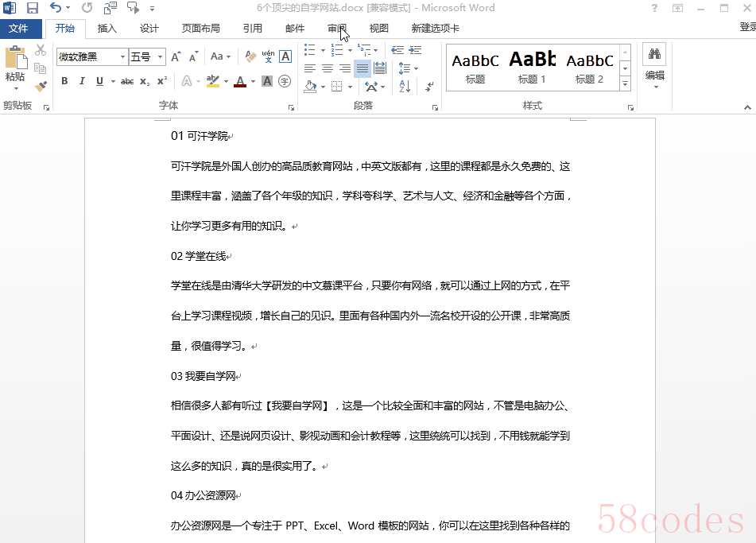Collapse the ribbon with the caret

click(747, 107)
